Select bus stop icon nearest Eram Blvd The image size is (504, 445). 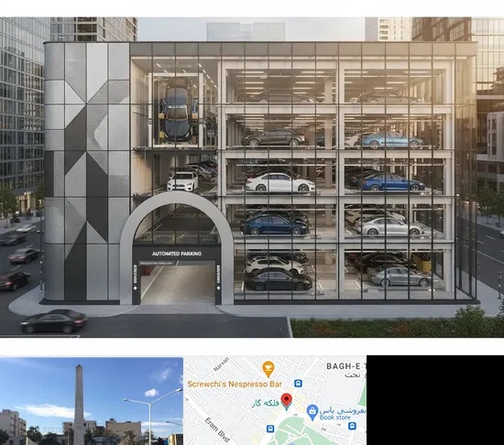point(270,429)
